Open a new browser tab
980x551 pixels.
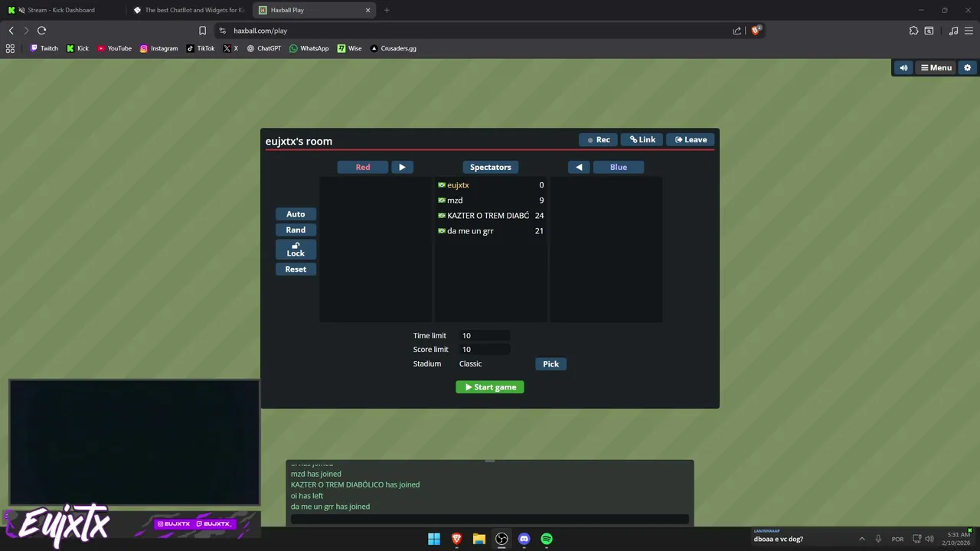pyautogui.click(x=387, y=10)
